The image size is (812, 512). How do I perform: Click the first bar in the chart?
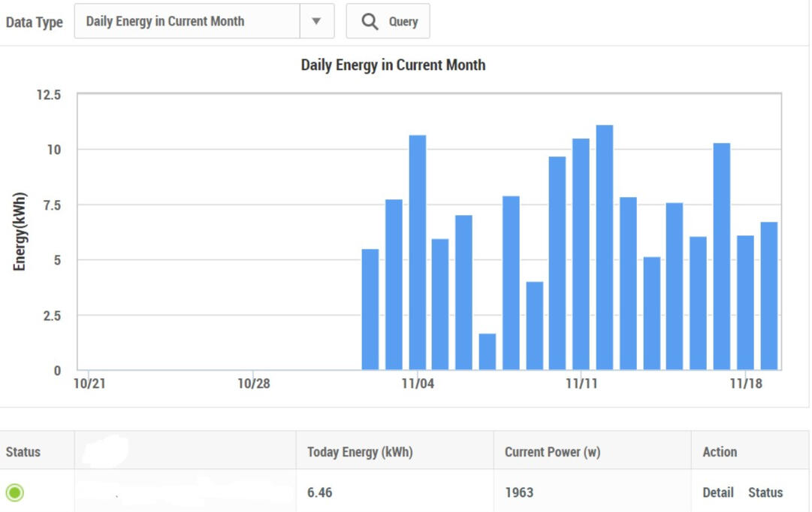[x=370, y=310]
